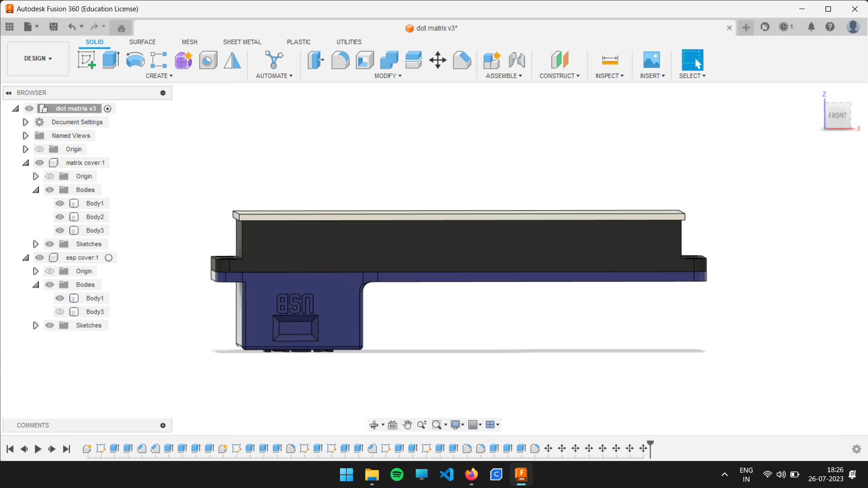Click FRONT on the ViewCube
Viewport: 868px width, 488px height.
point(837,115)
